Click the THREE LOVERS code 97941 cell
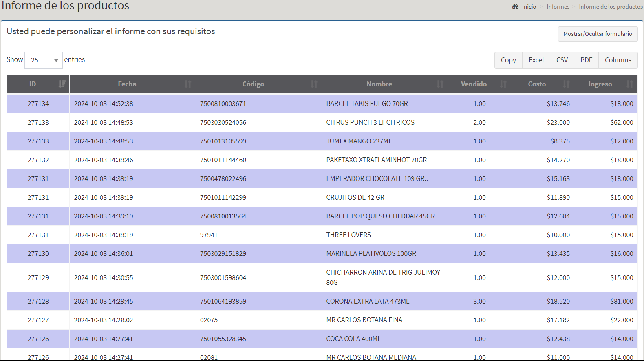 pyautogui.click(x=209, y=235)
